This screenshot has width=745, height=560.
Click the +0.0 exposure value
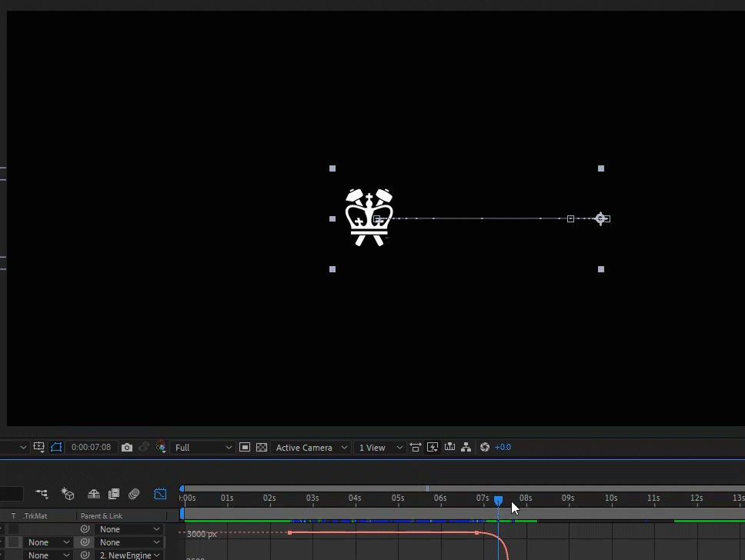503,448
